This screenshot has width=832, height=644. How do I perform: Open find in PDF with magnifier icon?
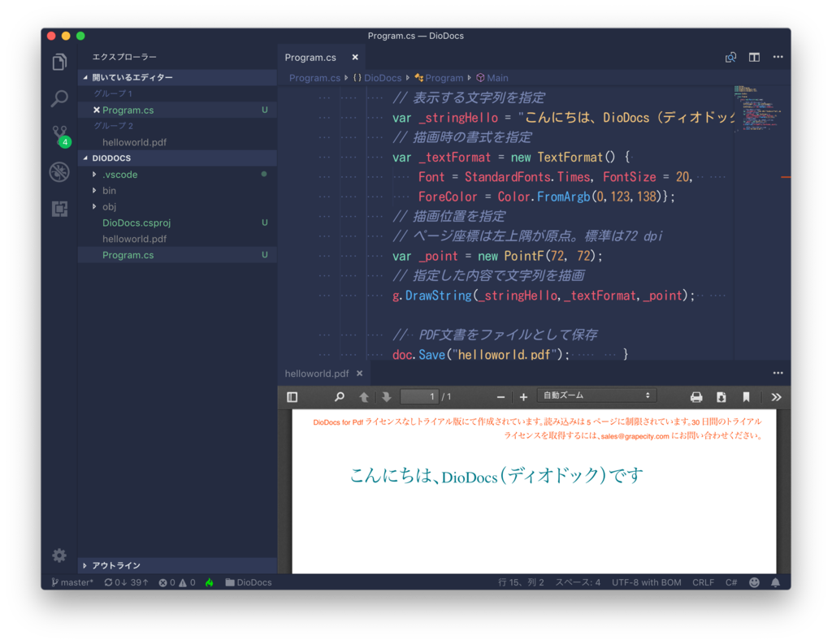pyautogui.click(x=339, y=396)
